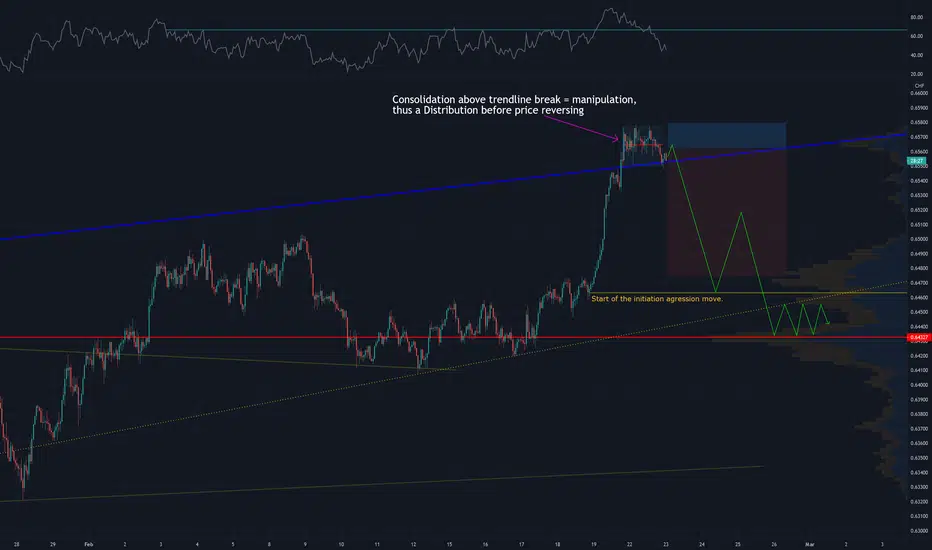Screen dimensions: 932x550
Task: Click the 'Feb' label on the time axis
Action: coord(89,544)
